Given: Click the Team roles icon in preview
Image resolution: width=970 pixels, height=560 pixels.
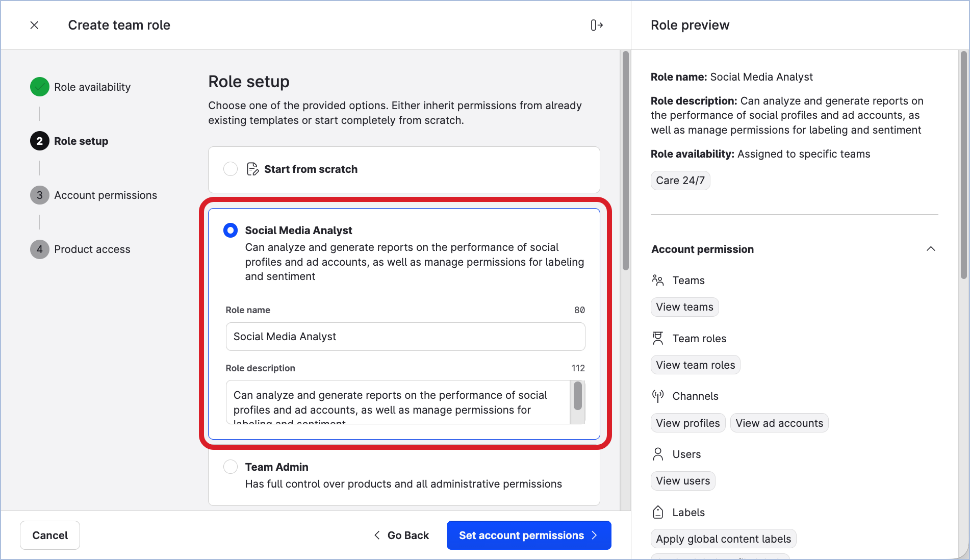Looking at the screenshot, I should tap(658, 338).
